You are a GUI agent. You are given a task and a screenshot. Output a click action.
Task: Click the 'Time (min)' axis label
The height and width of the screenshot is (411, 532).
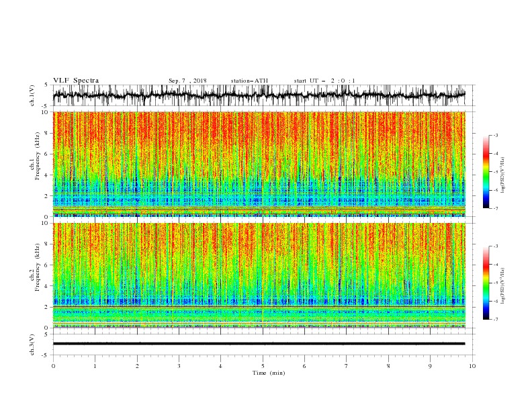coord(269,373)
